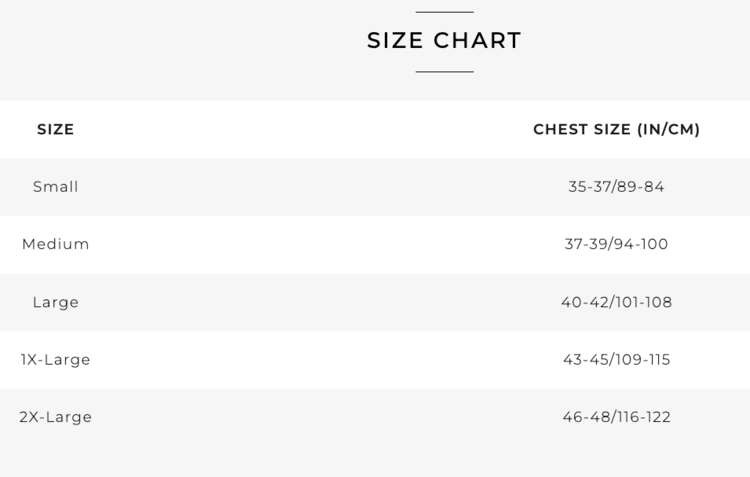Click the empty middle of the Medium row
Viewport: 750px width, 477px height.
[x=320, y=244]
